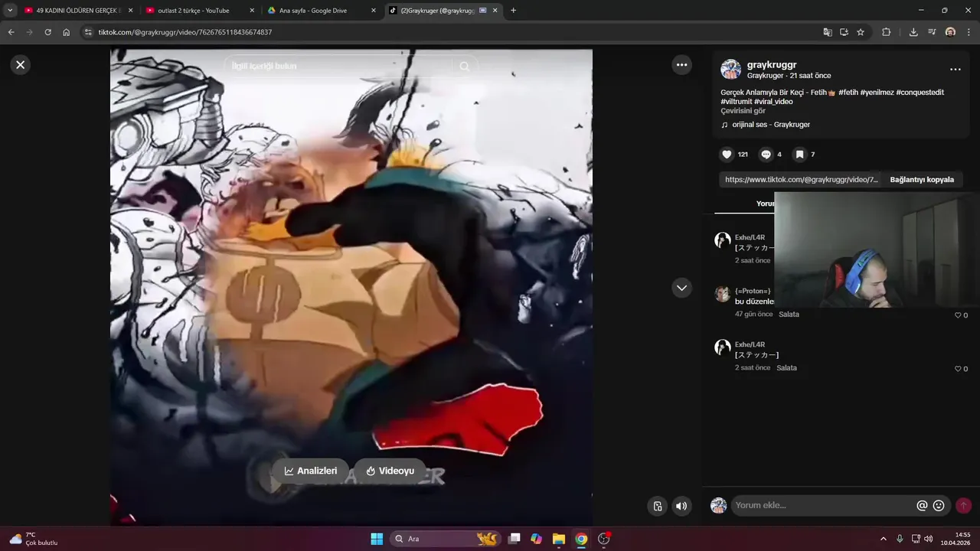Translate this page icon in address bar
This screenshot has height=551, width=980.
[x=828, y=32]
